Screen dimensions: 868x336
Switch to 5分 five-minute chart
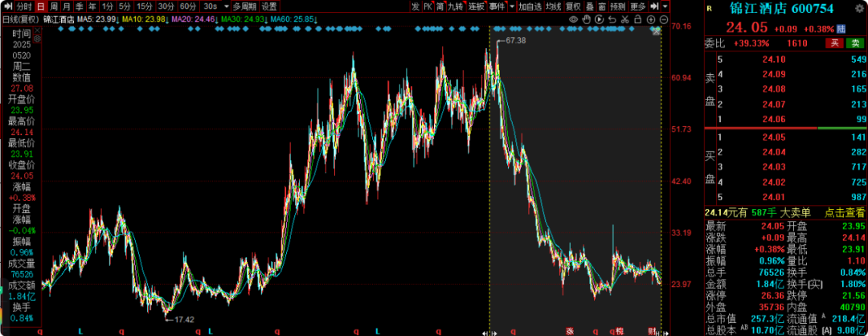[x=125, y=6]
